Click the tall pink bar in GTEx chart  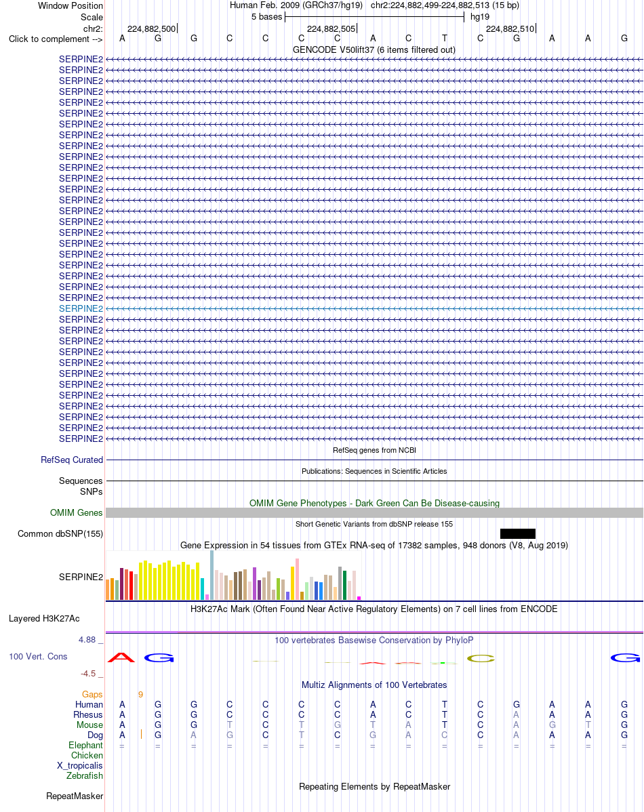pos(297,579)
